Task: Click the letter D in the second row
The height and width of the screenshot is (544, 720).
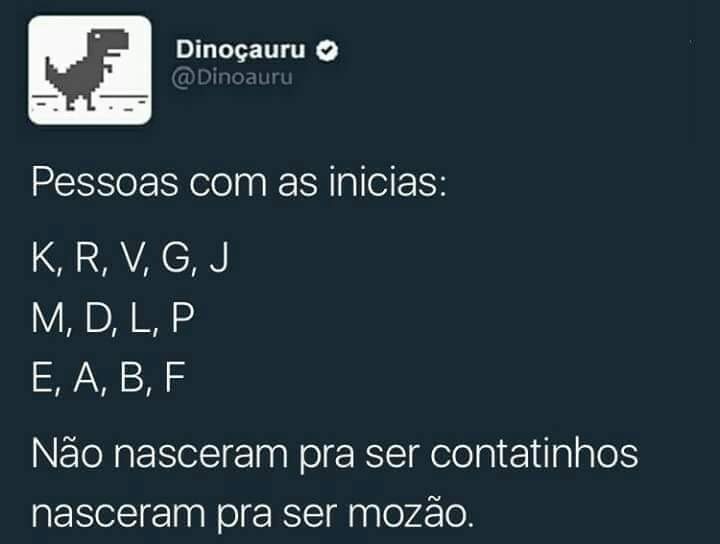Action: pyautogui.click(x=98, y=317)
